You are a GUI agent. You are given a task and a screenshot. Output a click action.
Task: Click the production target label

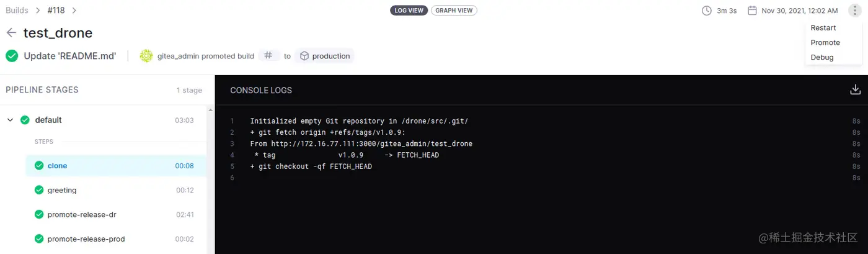pyautogui.click(x=331, y=56)
